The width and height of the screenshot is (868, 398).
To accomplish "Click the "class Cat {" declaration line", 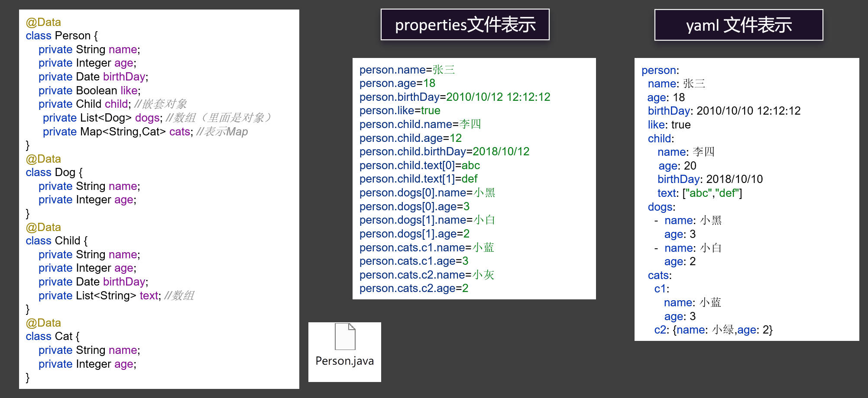I will 52,336.
